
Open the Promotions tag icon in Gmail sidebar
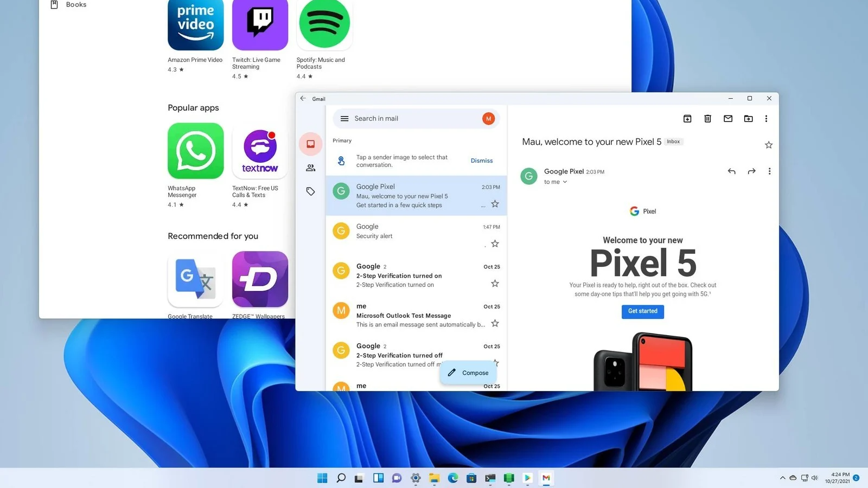tap(310, 191)
